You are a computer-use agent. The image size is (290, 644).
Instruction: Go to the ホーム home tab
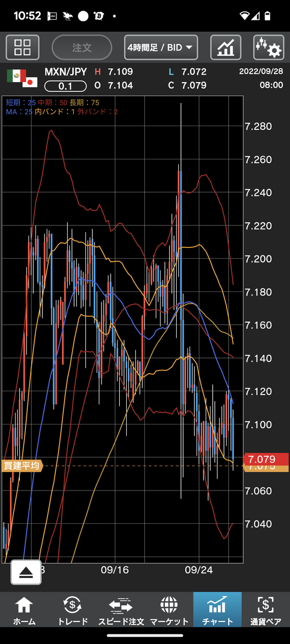tap(24, 610)
